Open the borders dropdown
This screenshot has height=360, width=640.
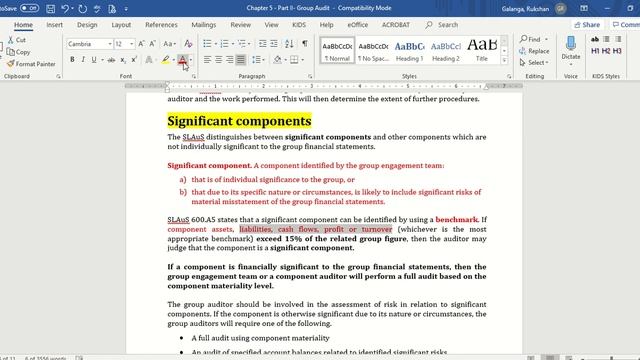(x=302, y=60)
